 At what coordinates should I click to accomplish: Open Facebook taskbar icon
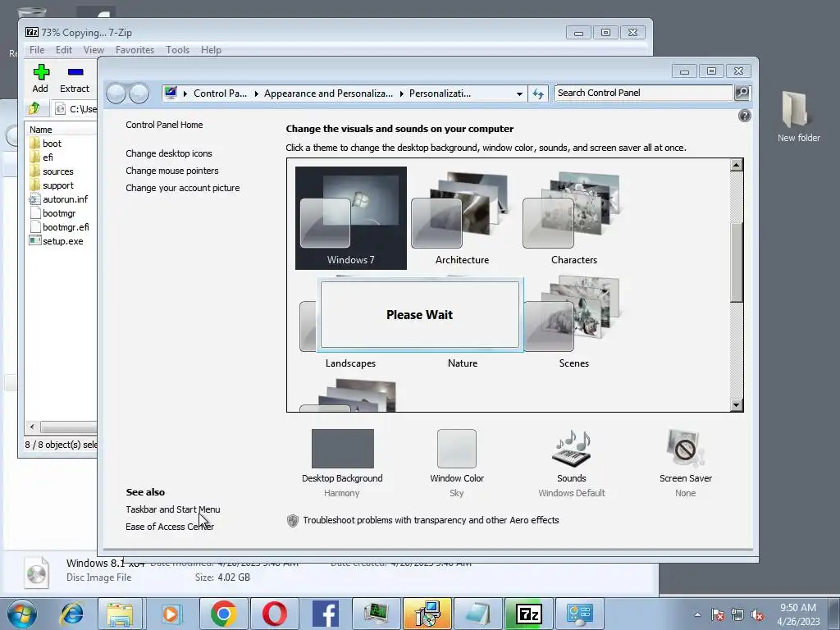tap(325, 614)
